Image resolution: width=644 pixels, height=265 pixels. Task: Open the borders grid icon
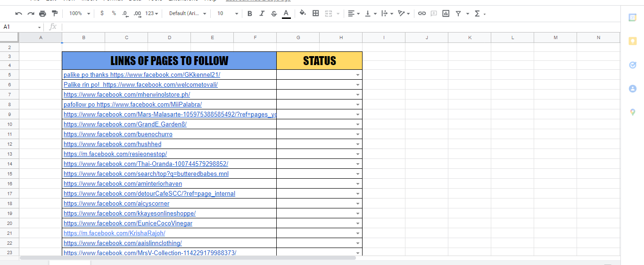[x=316, y=14]
